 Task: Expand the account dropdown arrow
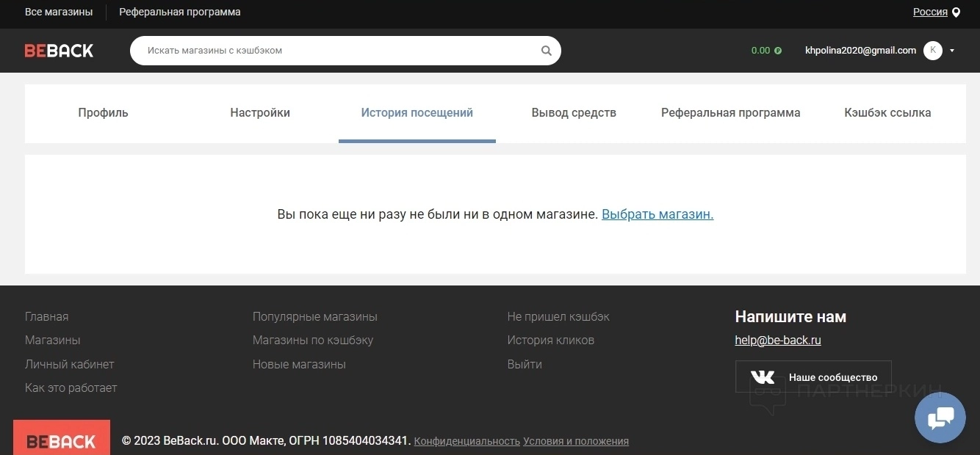(952, 51)
